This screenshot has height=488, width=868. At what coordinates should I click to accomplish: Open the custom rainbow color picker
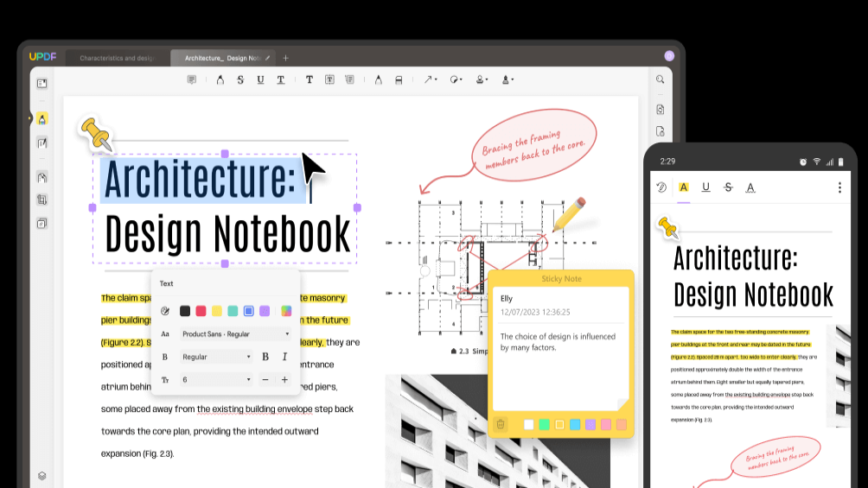pos(286,311)
